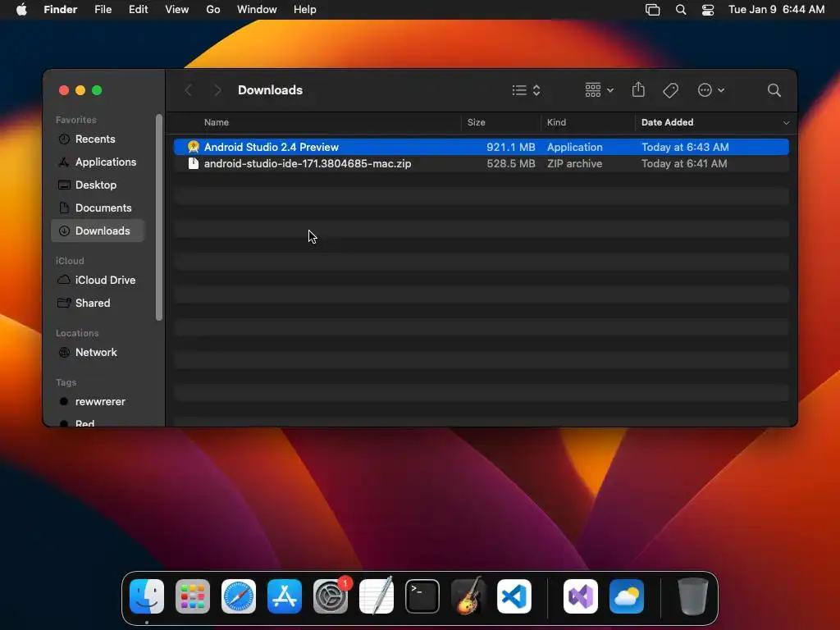Open System Settings from the Dock
Viewport: 840px width, 630px height.
coord(331,596)
